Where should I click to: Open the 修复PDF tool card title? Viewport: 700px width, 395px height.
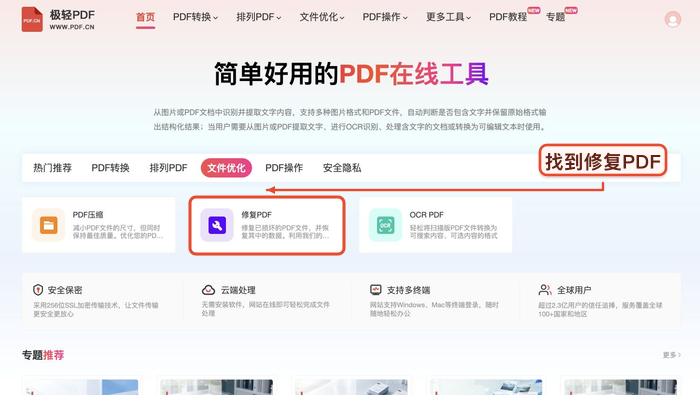[x=257, y=215]
